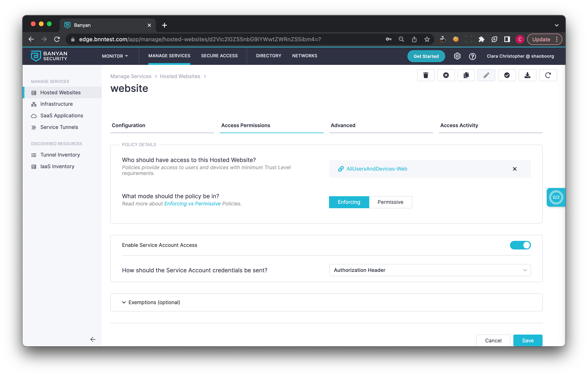This screenshot has width=588, height=376.
Task: Switch to the Advanced tab
Action: [343, 125]
